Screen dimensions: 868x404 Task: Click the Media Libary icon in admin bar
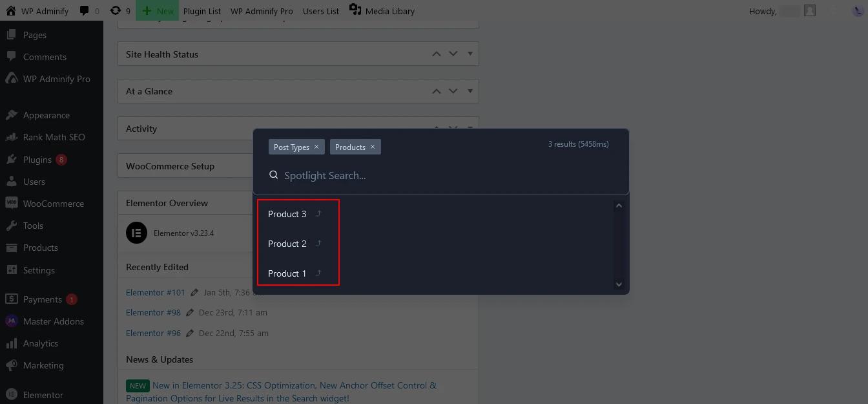pos(355,10)
